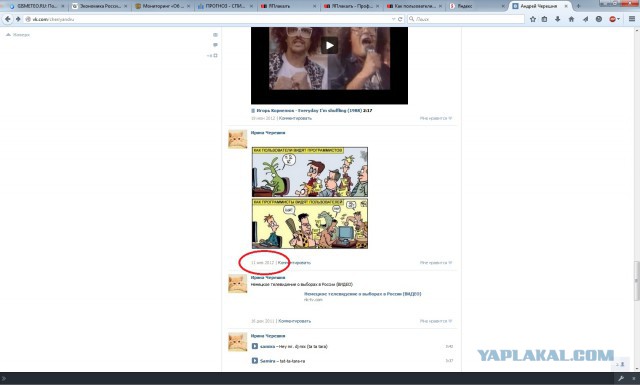Expand the URL history dropdown arrow
640x385 pixels.
point(393,19)
